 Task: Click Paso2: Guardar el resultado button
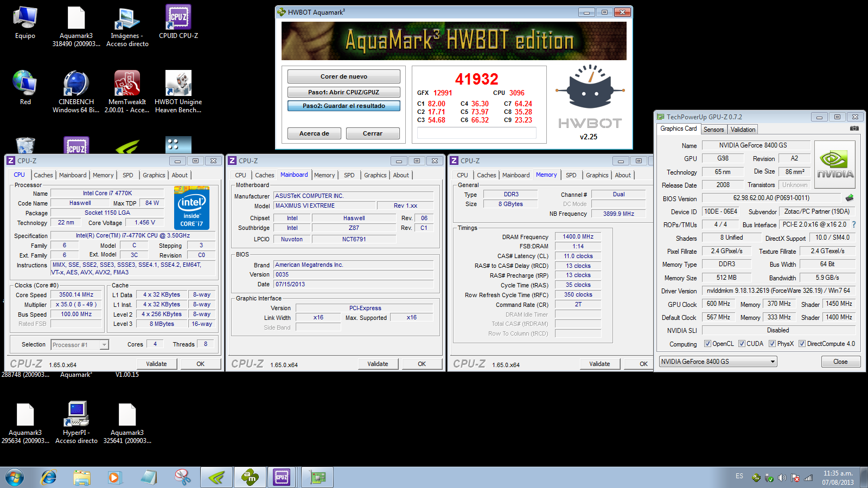click(344, 106)
